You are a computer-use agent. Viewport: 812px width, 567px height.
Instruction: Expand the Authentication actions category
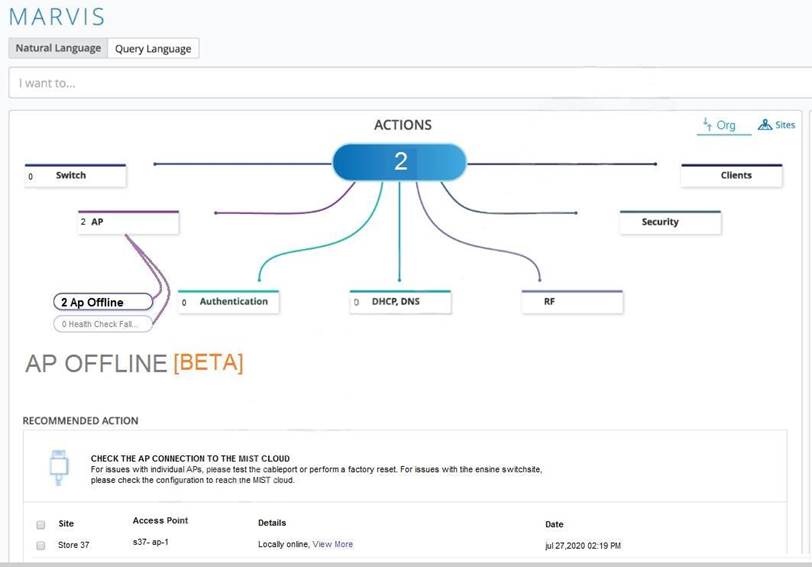[x=228, y=301]
